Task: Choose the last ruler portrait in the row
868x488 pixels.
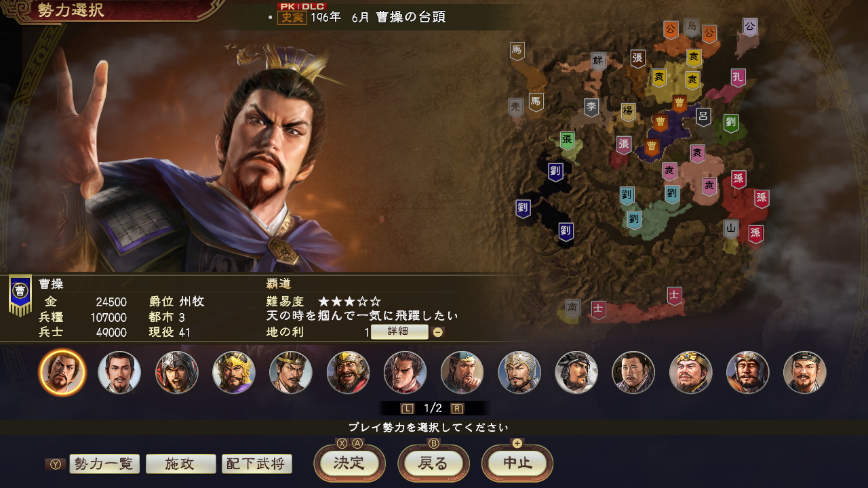Action: pyautogui.click(x=805, y=372)
